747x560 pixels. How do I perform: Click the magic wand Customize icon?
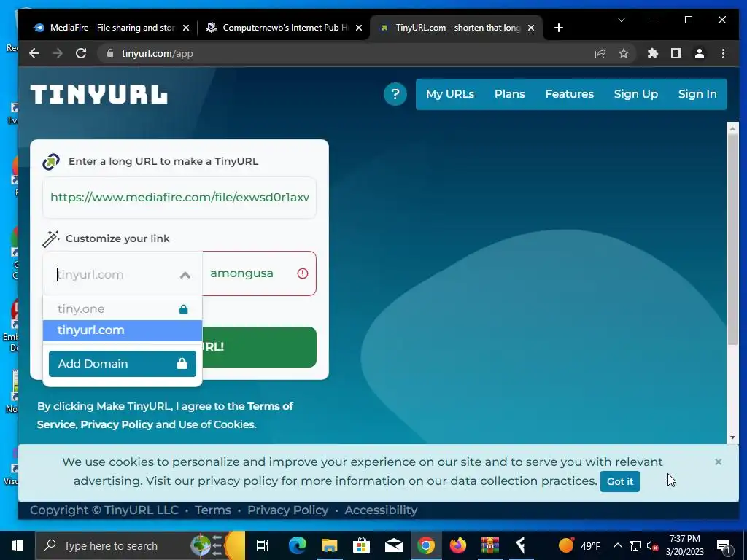point(50,238)
